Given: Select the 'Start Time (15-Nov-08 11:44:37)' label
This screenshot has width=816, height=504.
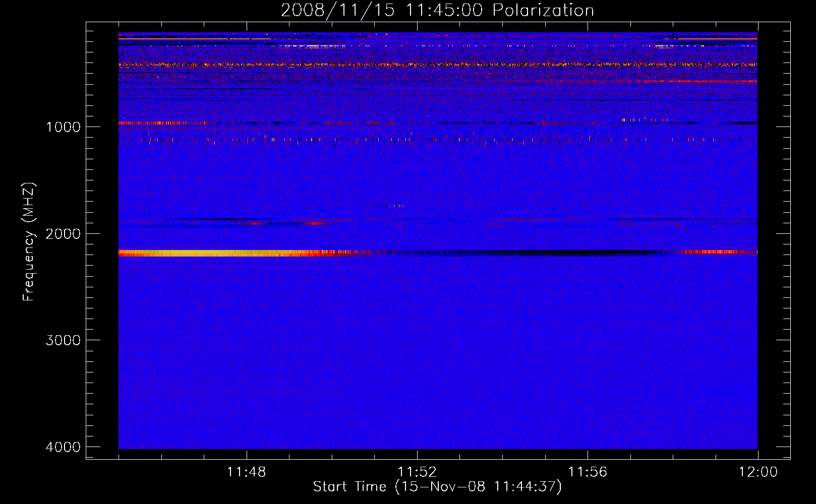Looking at the screenshot, I should [437, 487].
